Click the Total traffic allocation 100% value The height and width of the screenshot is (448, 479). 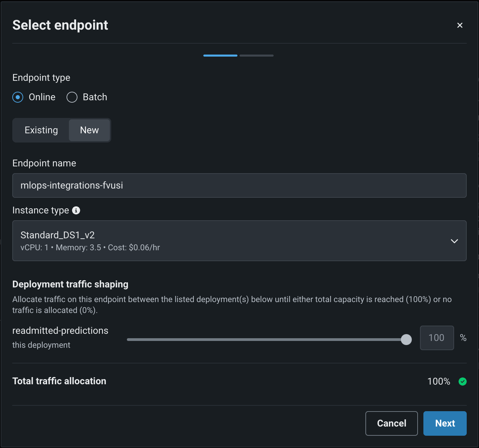click(x=438, y=382)
